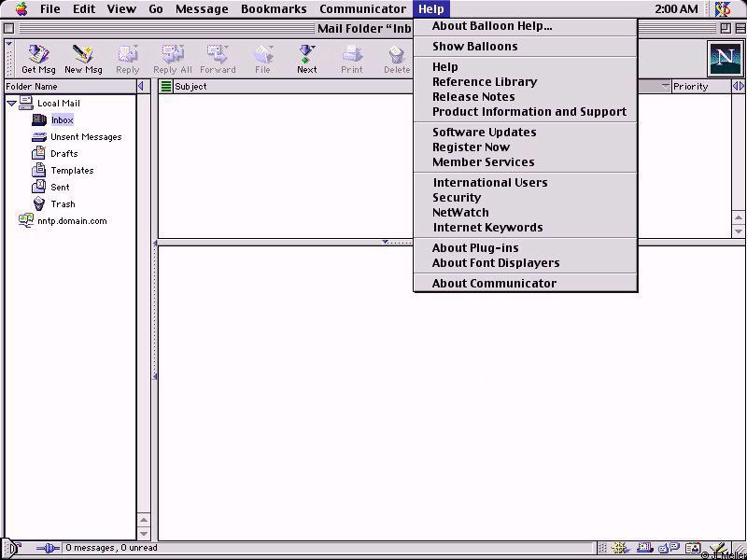Toggle message threading column icon
Image resolution: width=747 pixels, height=560 pixels.
[x=166, y=86]
